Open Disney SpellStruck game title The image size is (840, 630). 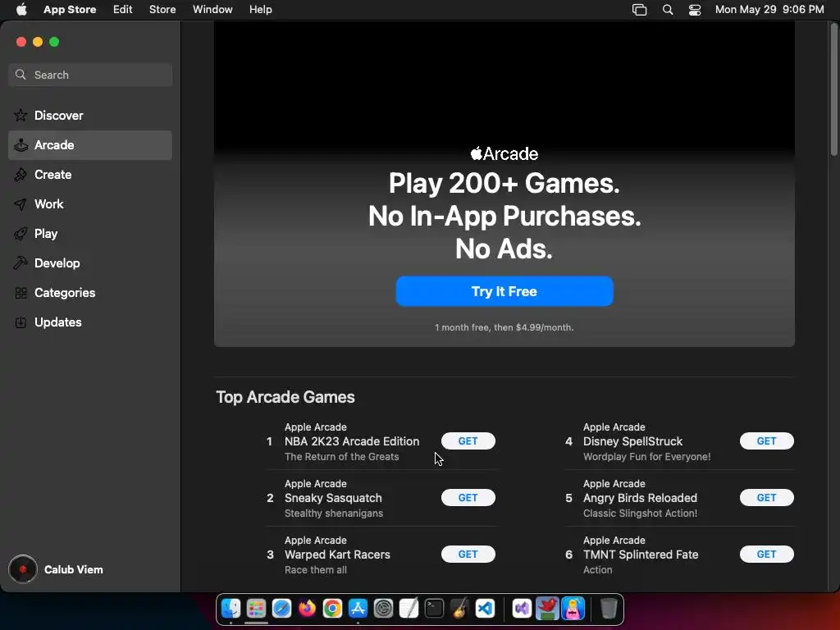632,441
